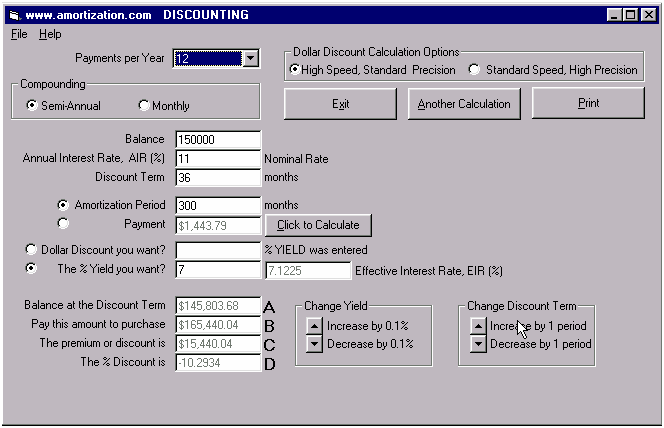Select the Payment radio button

pyautogui.click(x=64, y=224)
